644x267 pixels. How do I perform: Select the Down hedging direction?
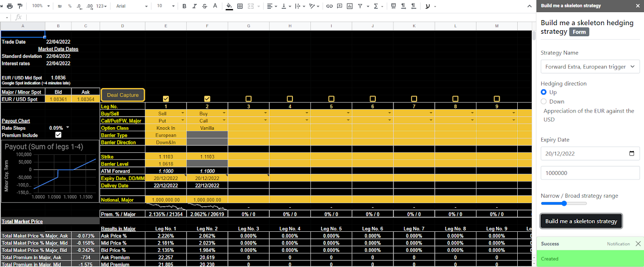click(544, 102)
